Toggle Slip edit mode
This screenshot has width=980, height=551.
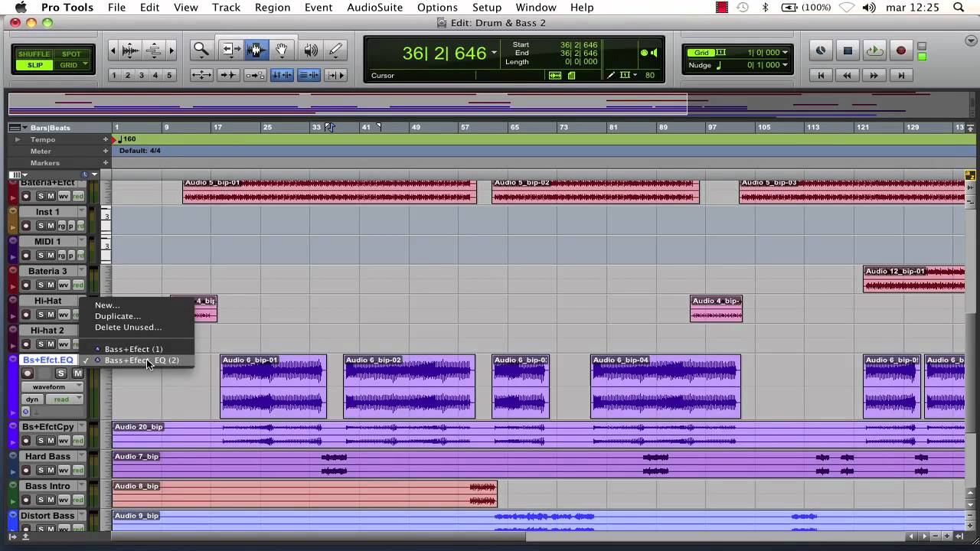(x=34, y=65)
